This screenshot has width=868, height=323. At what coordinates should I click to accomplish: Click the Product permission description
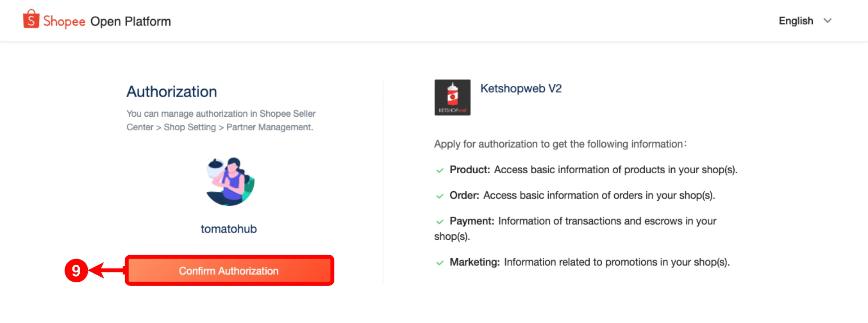pyautogui.click(x=615, y=170)
